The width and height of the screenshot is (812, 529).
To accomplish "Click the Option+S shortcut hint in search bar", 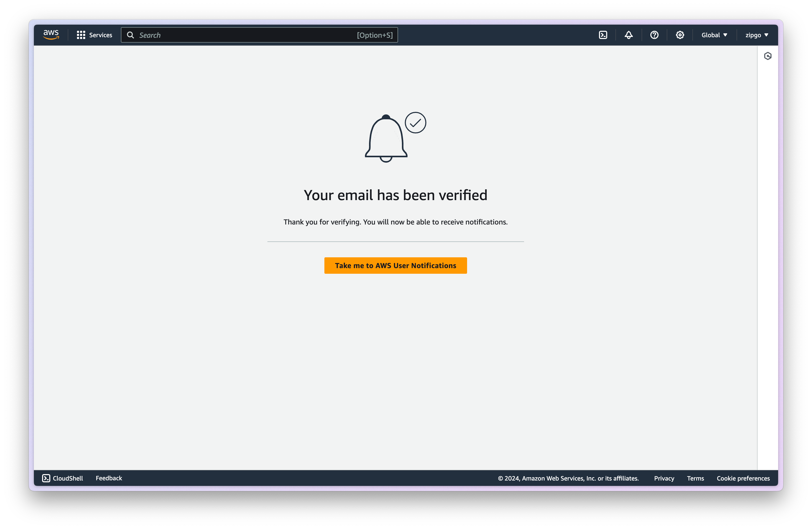I will click(x=375, y=35).
